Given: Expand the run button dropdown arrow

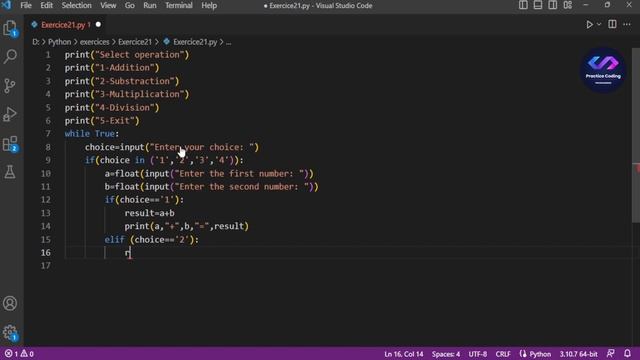Looking at the screenshot, I should click(599, 24).
